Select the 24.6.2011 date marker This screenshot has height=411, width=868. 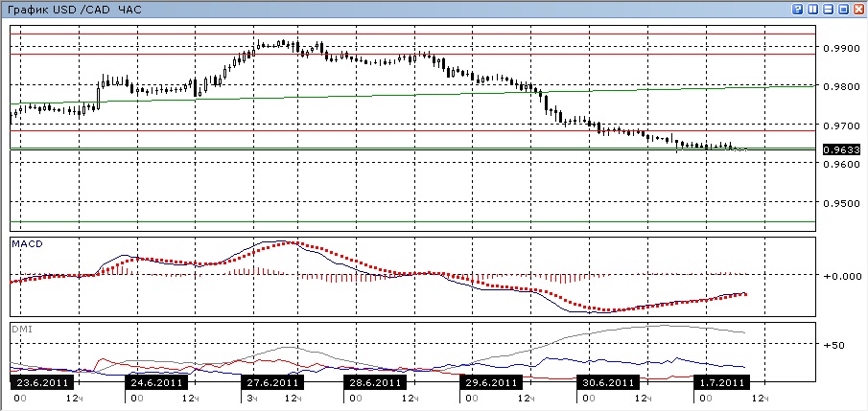pos(156,382)
